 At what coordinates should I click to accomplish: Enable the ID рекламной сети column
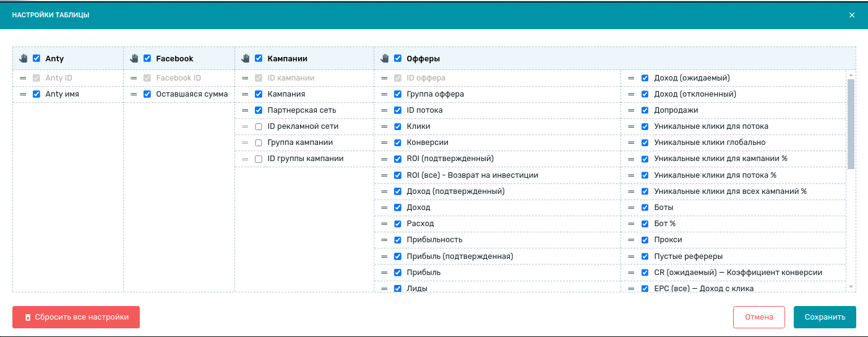click(x=259, y=126)
